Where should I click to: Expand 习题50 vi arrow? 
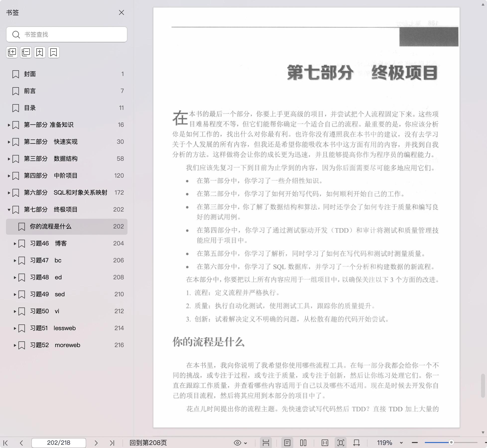[x=15, y=311]
